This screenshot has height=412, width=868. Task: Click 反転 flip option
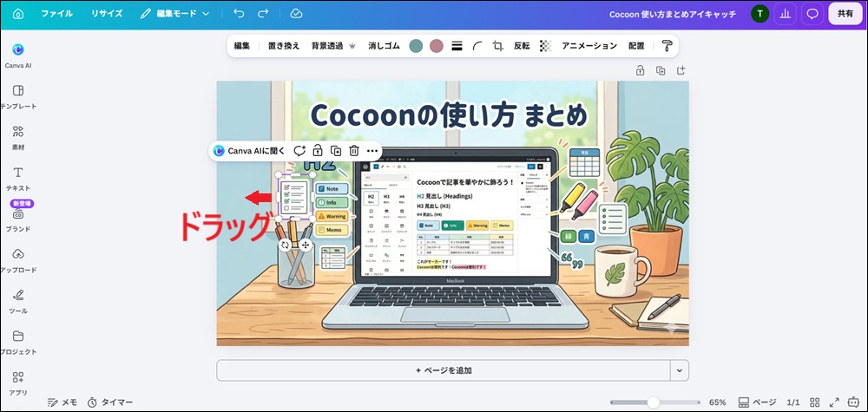(x=522, y=46)
